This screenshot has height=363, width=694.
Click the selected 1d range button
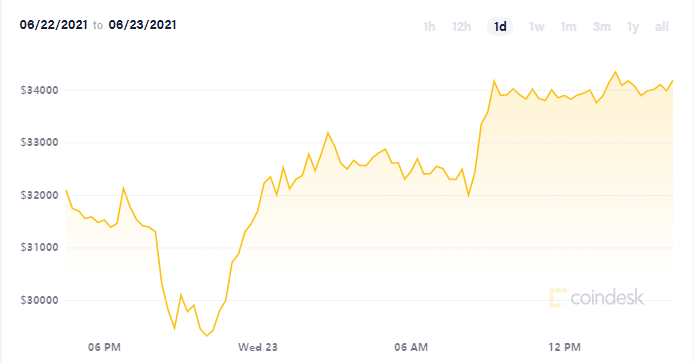[500, 27]
